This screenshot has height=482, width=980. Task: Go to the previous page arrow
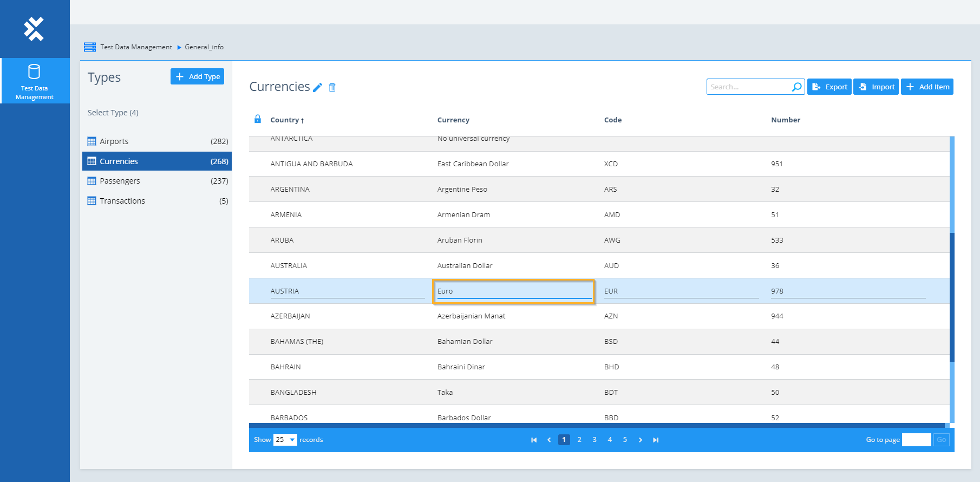click(549, 440)
